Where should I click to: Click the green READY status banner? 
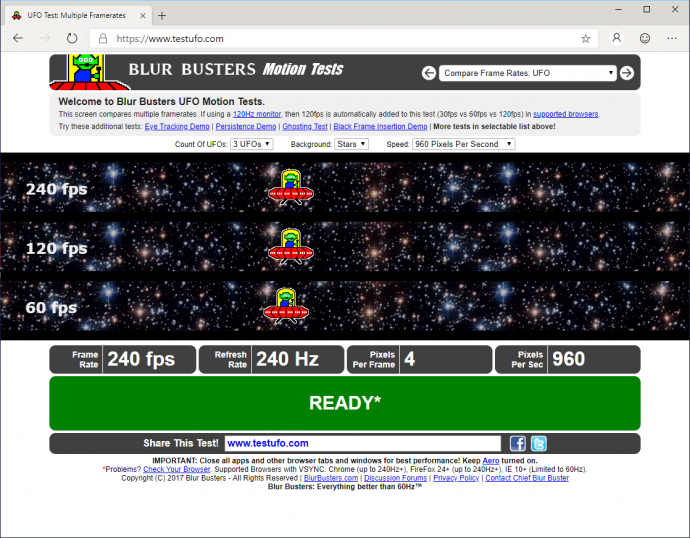point(345,403)
